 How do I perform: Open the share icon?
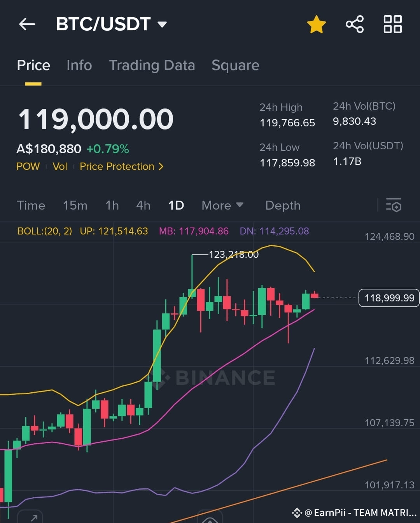click(355, 24)
